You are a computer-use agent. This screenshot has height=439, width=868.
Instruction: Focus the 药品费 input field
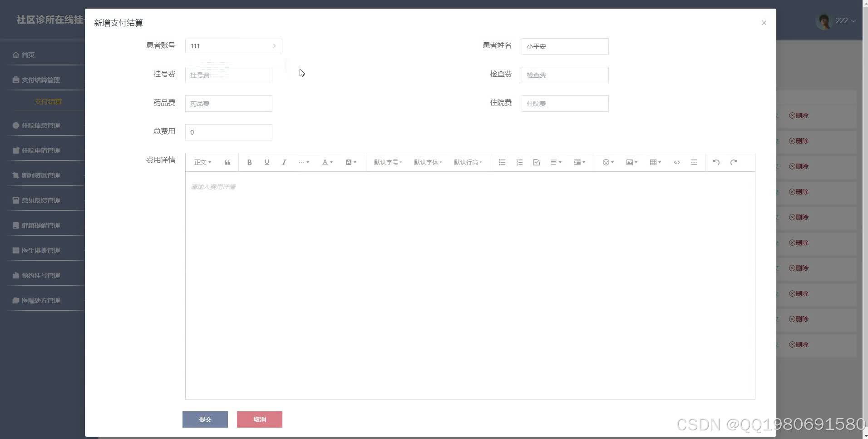click(229, 104)
